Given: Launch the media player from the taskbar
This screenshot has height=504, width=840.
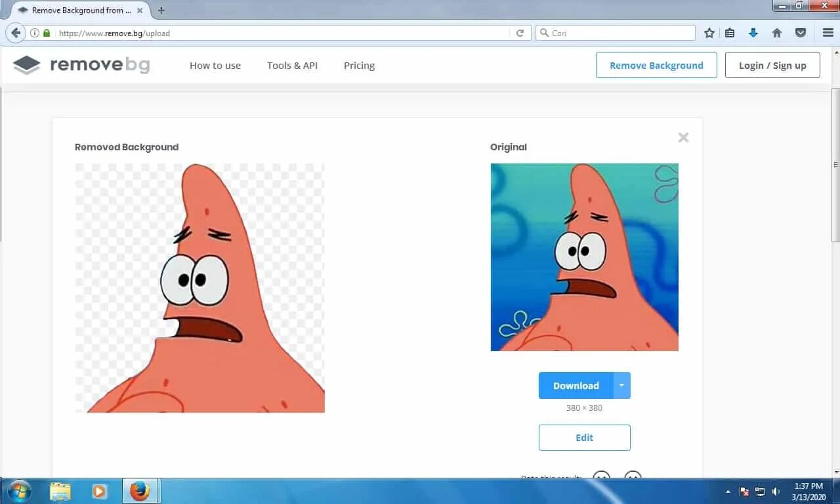Looking at the screenshot, I should (x=99, y=491).
